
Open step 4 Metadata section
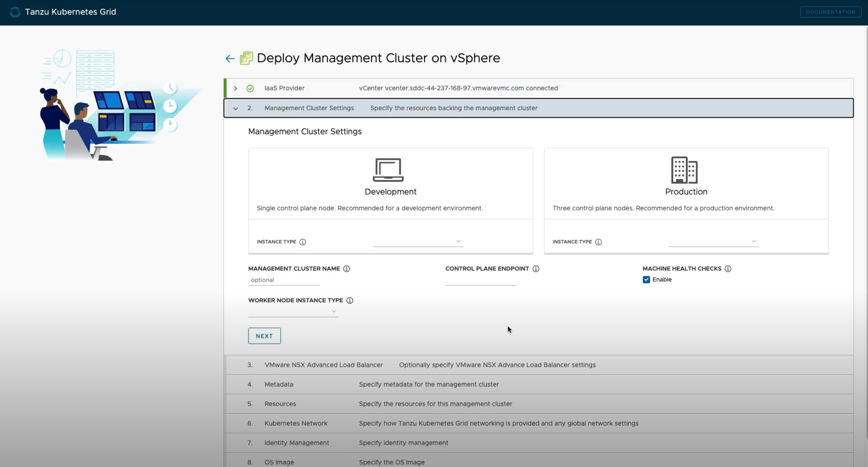point(539,384)
